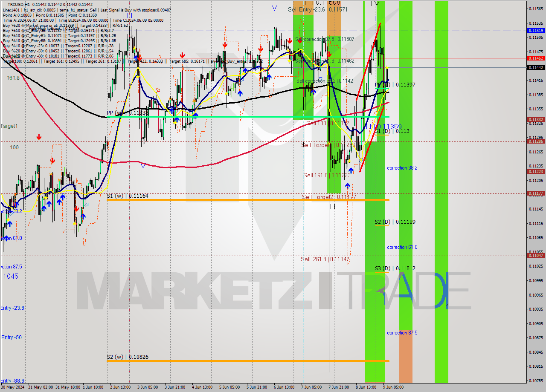Select the '8 Jun 13:00' time axis label
The width and height of the screenshot is (546, 392).
(x=366, y=387)
